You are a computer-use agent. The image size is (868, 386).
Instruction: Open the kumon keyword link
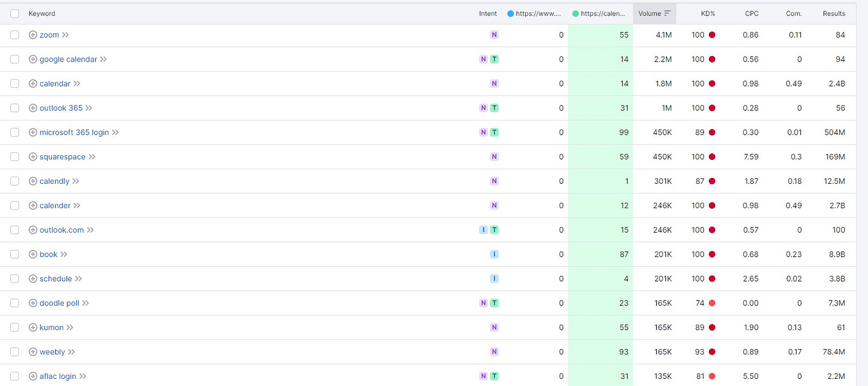coord(51,328)
